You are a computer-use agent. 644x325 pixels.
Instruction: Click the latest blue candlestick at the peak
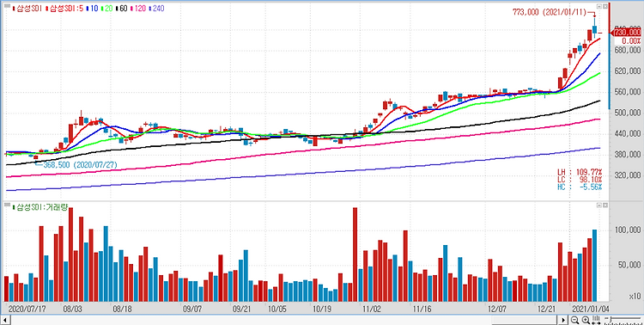[x=594, y=29]
